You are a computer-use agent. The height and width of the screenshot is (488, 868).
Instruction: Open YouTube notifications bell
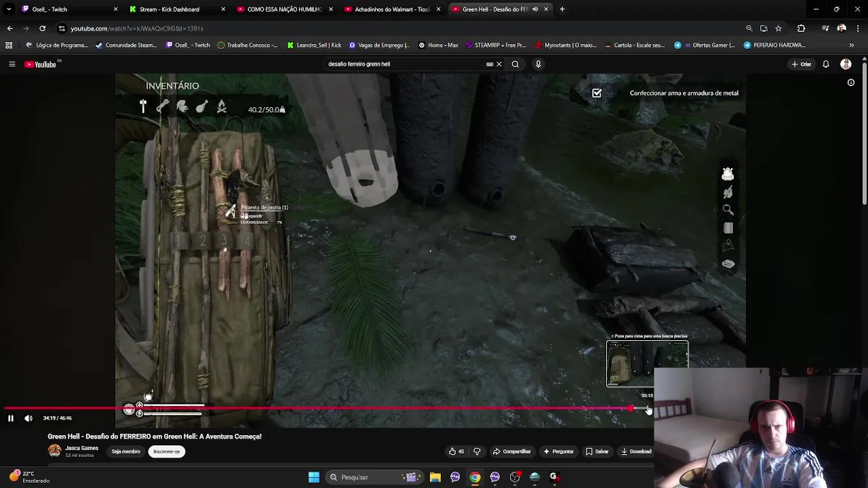(x=826, y=64)
